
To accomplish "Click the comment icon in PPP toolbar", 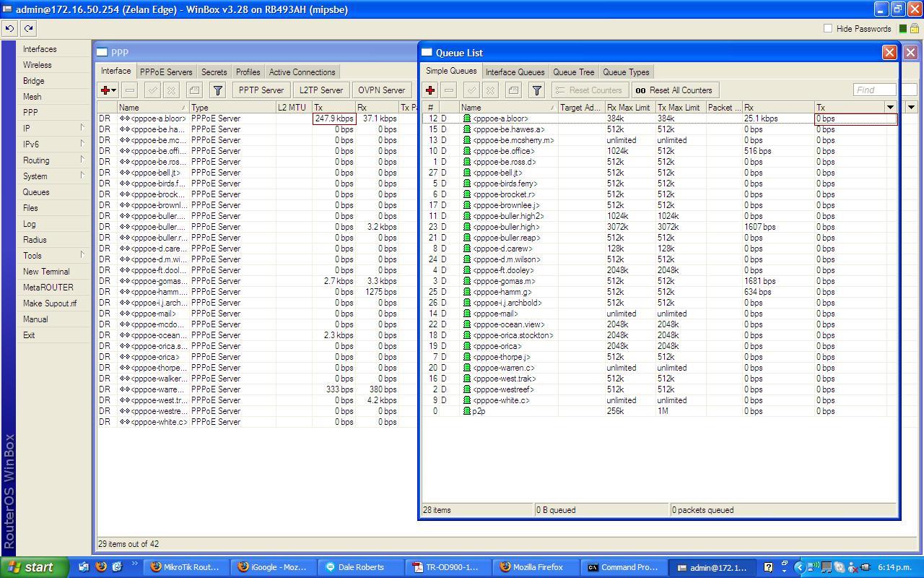I will (194, 90).
